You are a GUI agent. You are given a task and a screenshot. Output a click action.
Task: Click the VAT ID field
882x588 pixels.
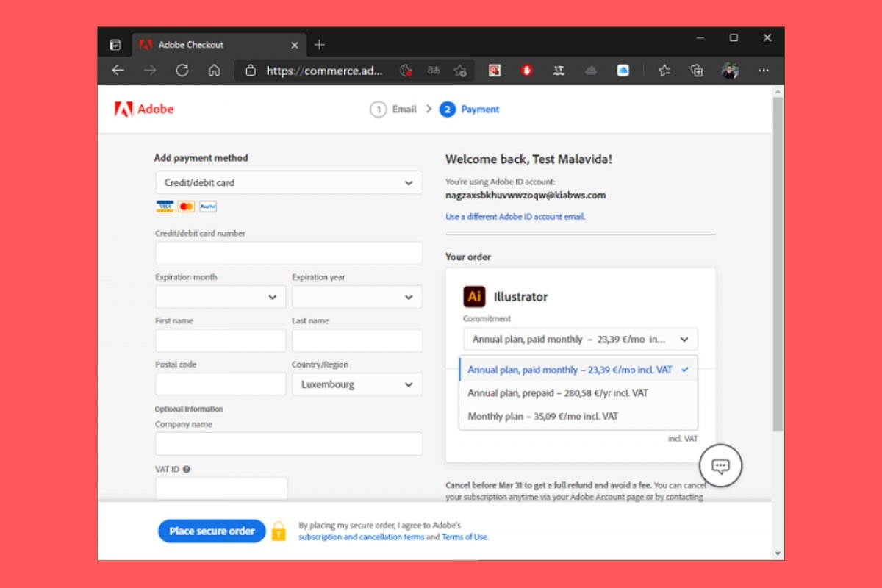click(221, 489)
